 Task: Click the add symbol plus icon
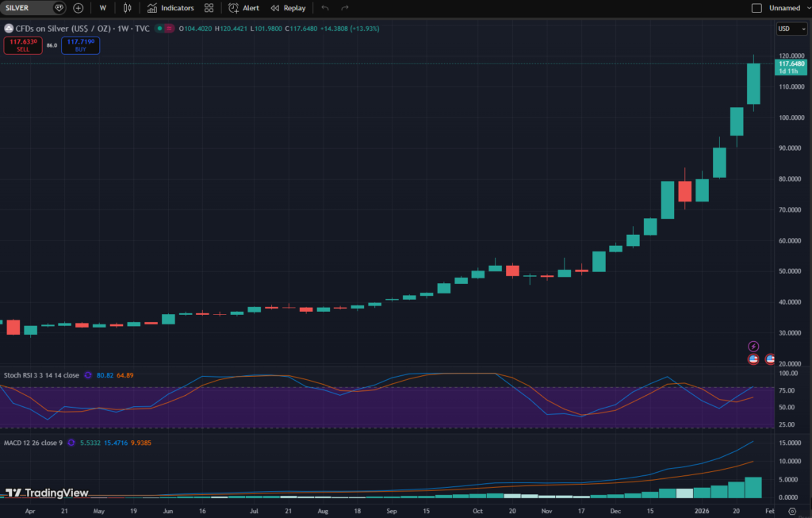click(x=78, y=8)
